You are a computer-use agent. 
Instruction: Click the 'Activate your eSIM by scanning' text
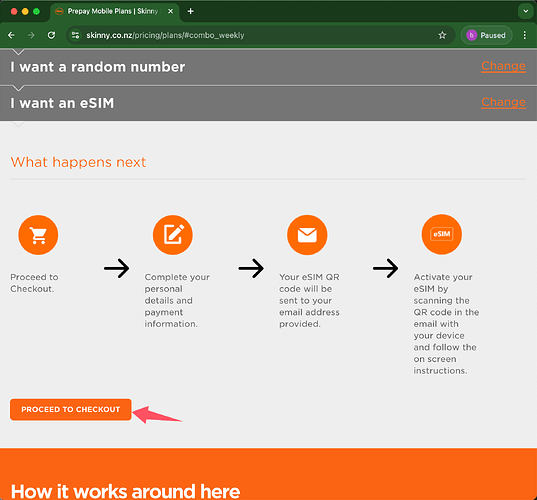point(446,324)
